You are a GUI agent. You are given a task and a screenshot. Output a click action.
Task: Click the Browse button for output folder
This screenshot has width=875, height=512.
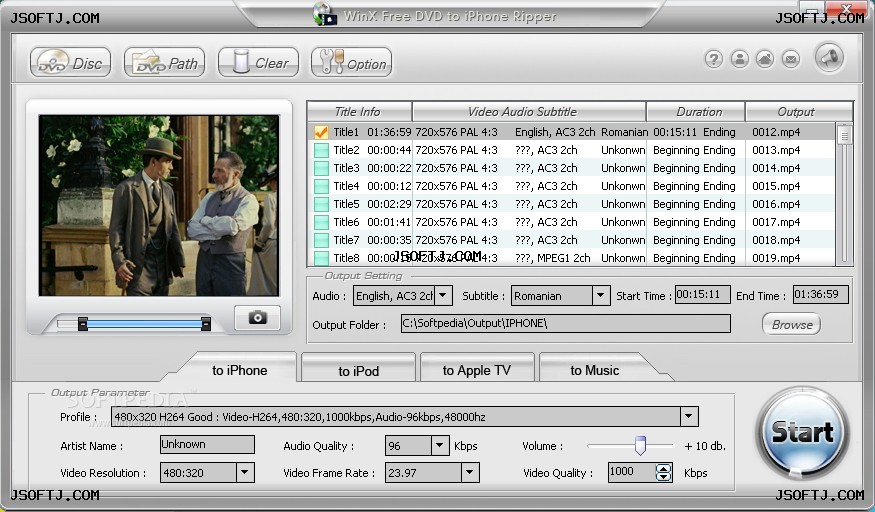tap(791, 324)
